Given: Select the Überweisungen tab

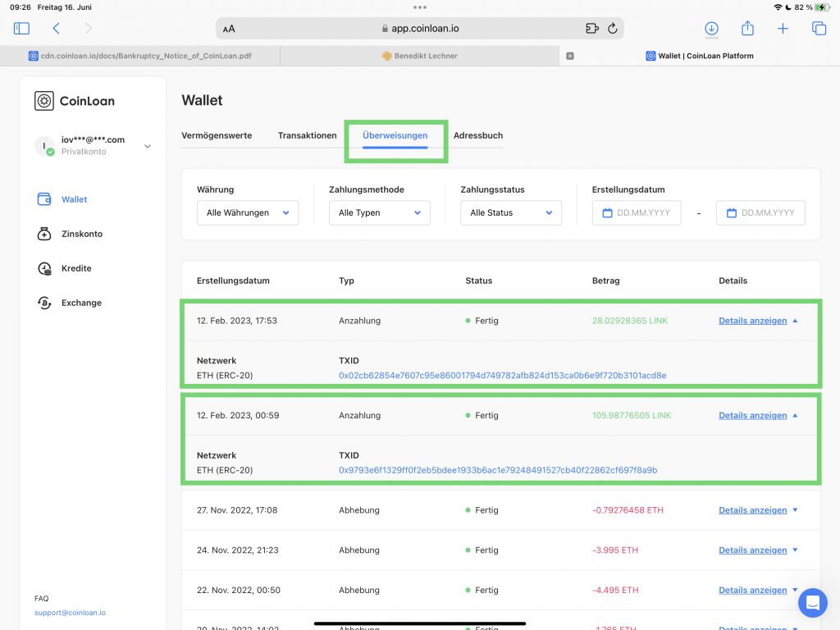Looking at the screenshot, I should tap(395, 135).
